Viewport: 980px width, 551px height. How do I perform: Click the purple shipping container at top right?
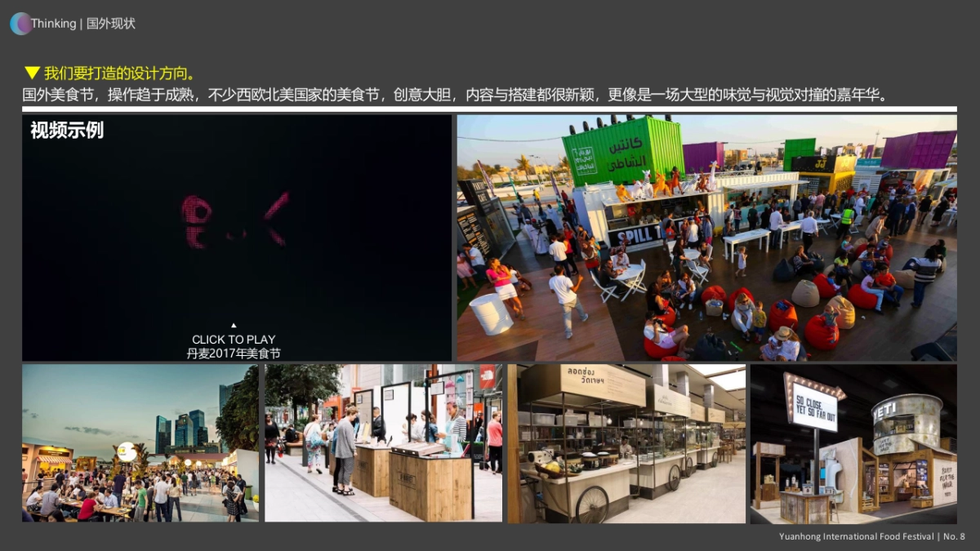(918, 150)
